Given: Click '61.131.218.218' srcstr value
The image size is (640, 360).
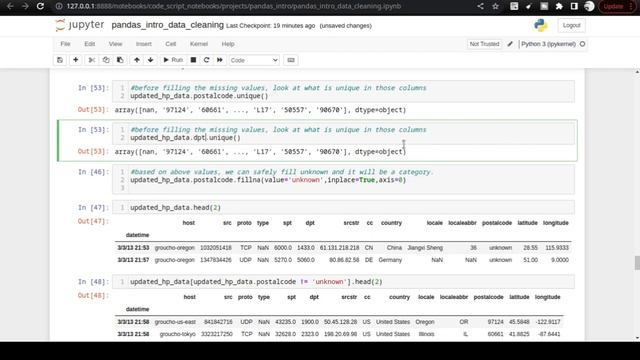Looking at the screenshot, I should (340, 248).
